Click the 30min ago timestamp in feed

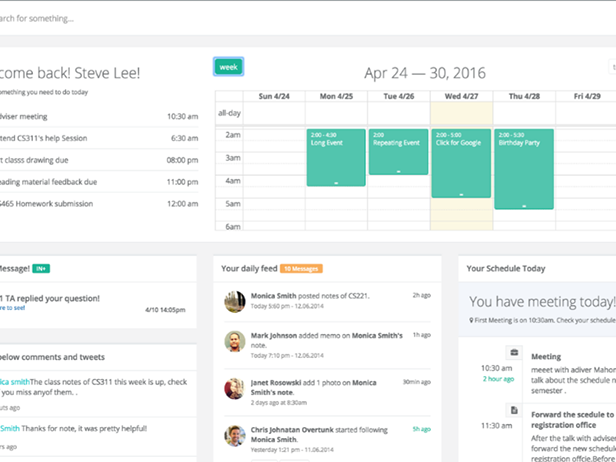417,382
